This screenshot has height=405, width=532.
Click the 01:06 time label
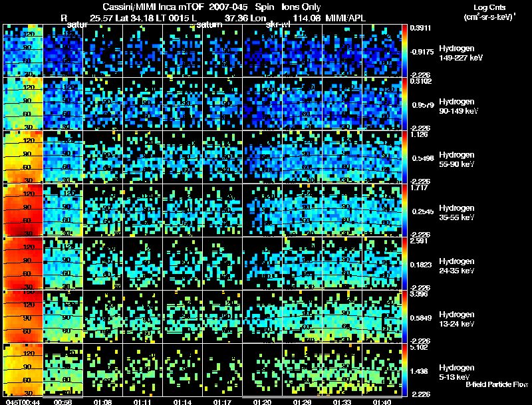tap(102, 402)
